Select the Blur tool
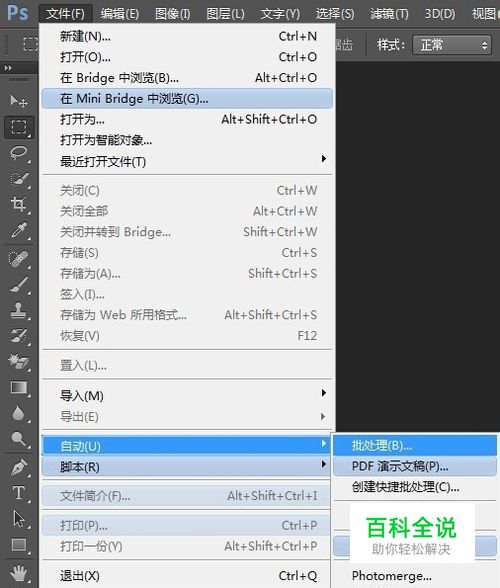 click(19, 413)
